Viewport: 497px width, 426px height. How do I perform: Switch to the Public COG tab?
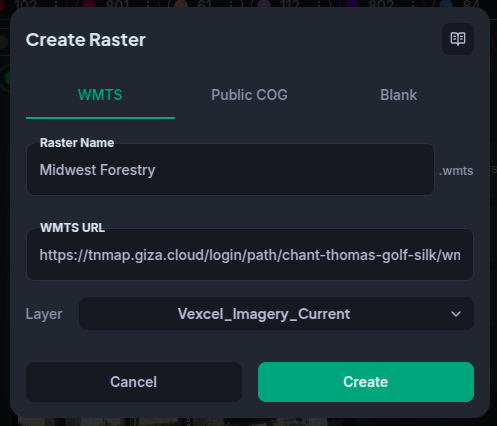249,95
